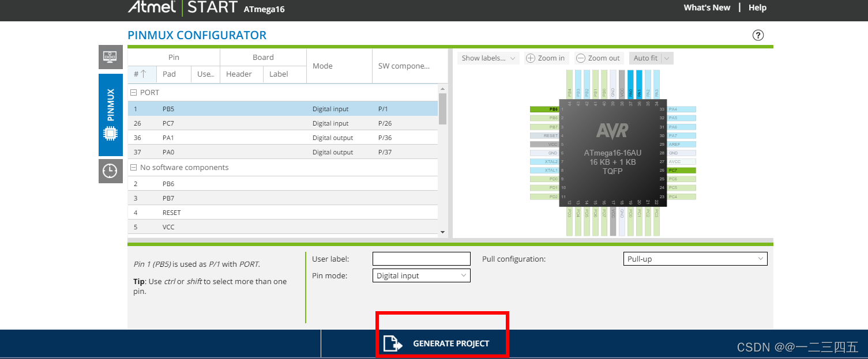Select PC6 pin on chip diagram
Screen dimensions: 868x359
[x=682, y=179]
